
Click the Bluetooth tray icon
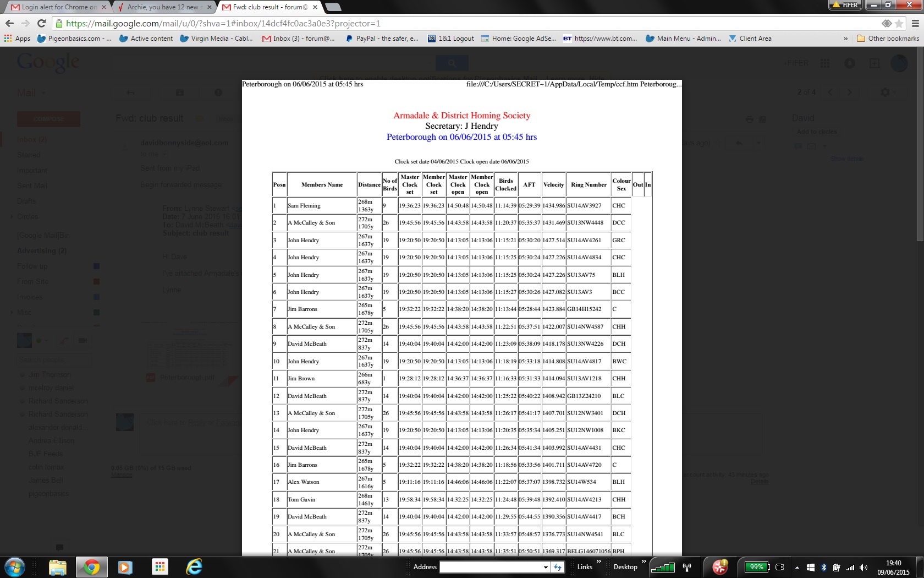point(824,568)
